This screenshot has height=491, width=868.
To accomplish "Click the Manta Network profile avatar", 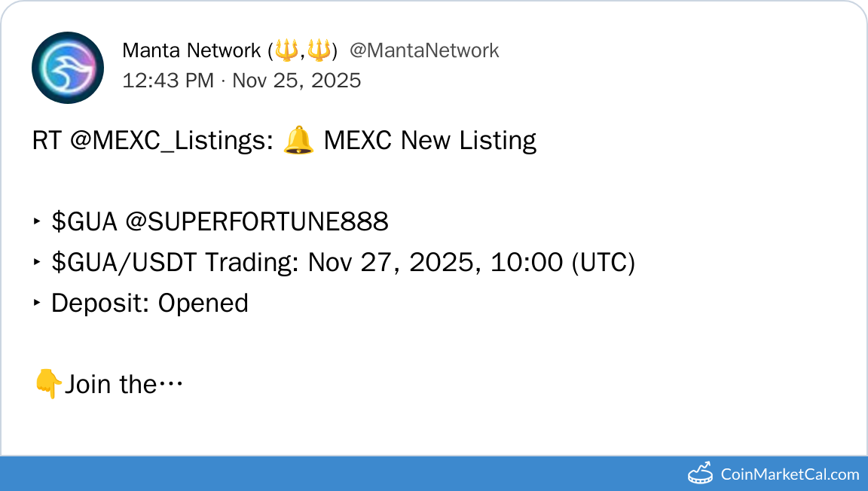I will click(68, 68).
